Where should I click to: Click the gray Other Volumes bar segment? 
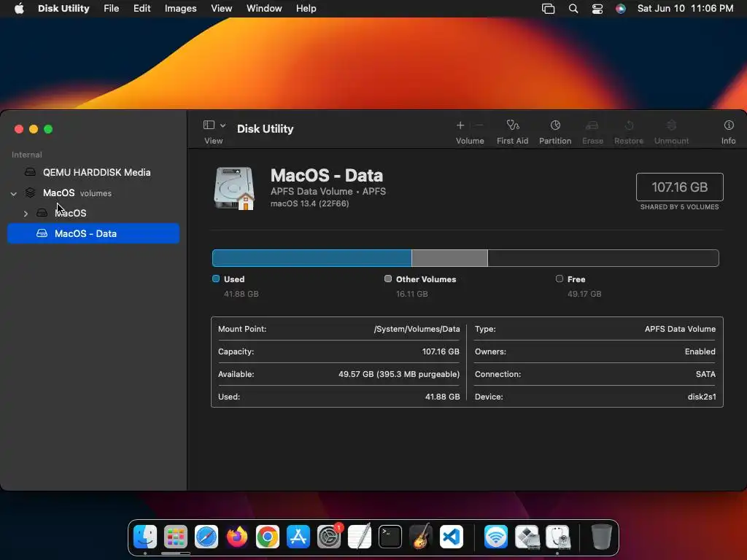[449, 258]
